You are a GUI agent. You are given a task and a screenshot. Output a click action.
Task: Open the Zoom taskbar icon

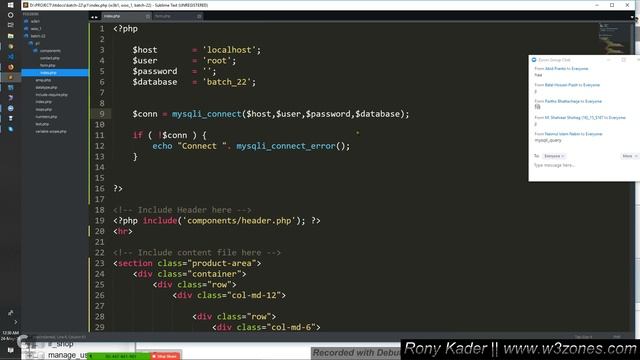[x=10, y=108]
